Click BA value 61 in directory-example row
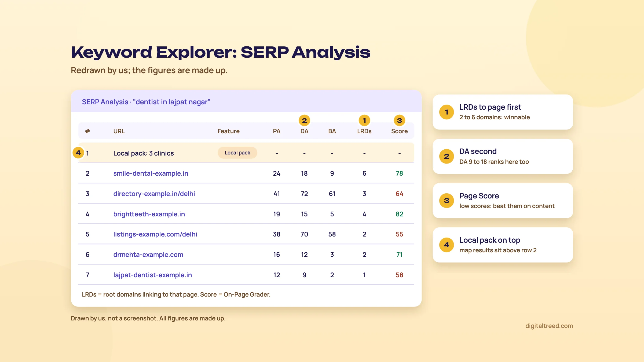This screenshot has width=644, height=362. [332, 194]
